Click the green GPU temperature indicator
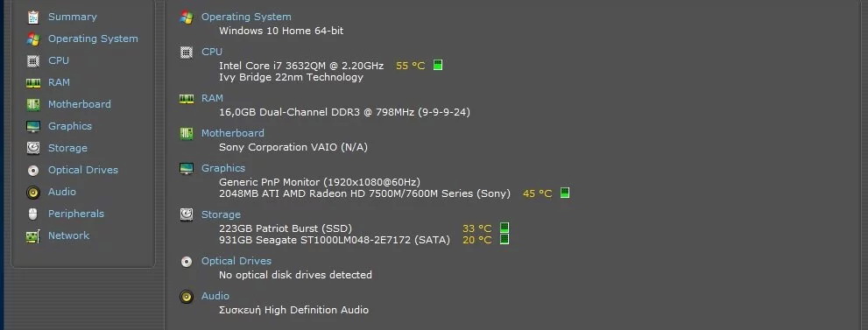Image resolution: width=868 pixels, height=330 pixels. [x=565, y=193]
